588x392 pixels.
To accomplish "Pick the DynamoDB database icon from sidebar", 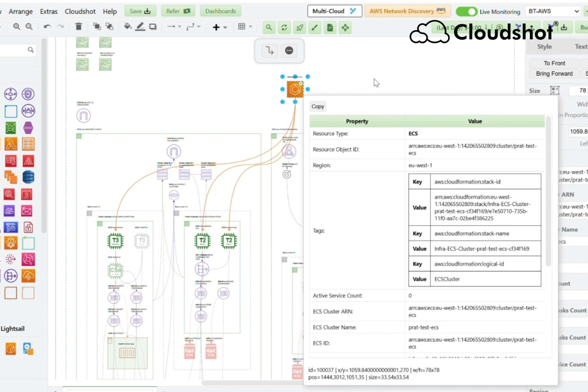I will 29,177.
